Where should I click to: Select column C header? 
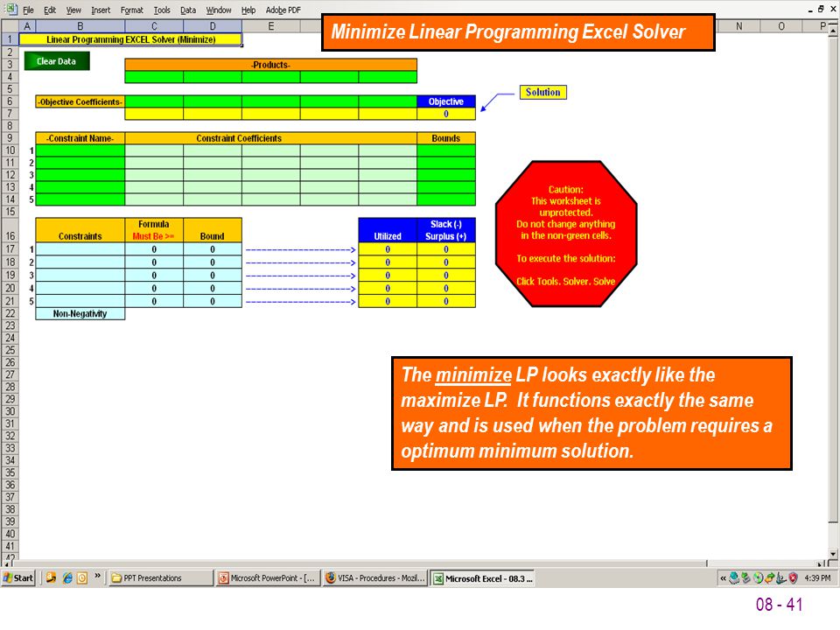click(154, 25)
